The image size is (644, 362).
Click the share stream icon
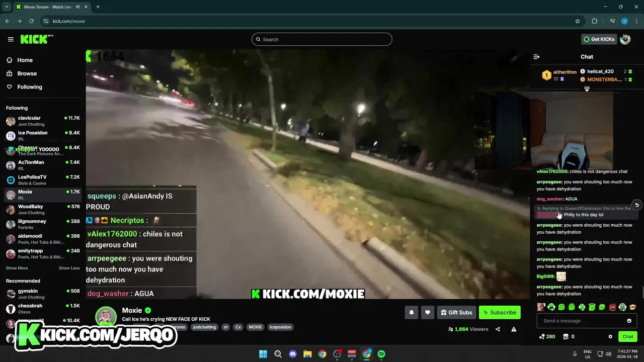(x=498, y=329)
